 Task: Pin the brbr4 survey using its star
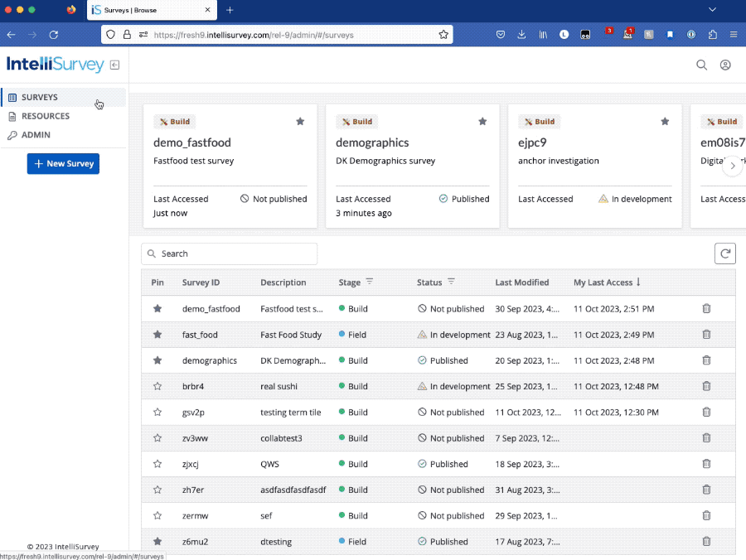[157, 387]
